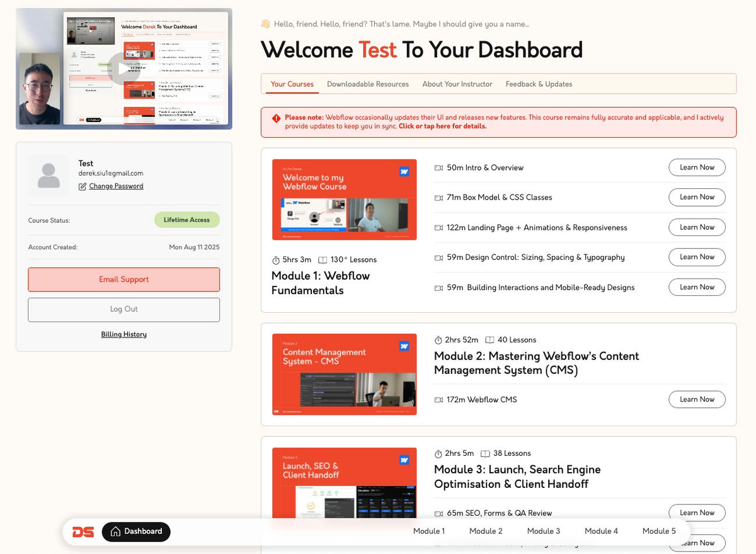The image size is (756, 554).
Task: Click the DS logo in bottom navigation bar
Action: pyautogui.click(x=83, y=532)
